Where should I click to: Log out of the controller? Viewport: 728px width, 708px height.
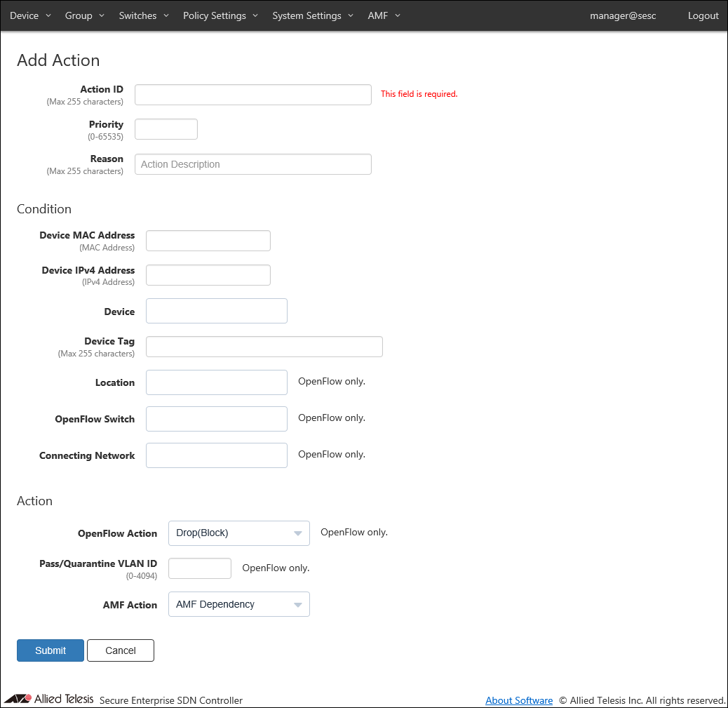click(703, 15)
